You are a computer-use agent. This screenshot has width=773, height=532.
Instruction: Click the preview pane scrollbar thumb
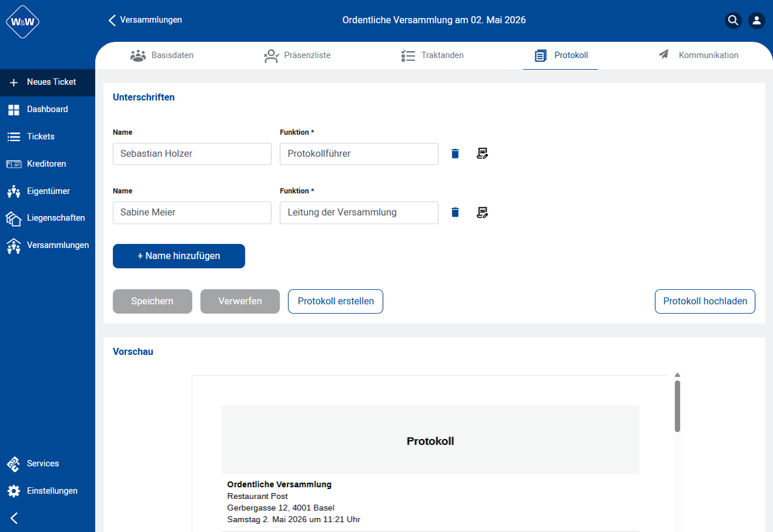pos(677,405)
